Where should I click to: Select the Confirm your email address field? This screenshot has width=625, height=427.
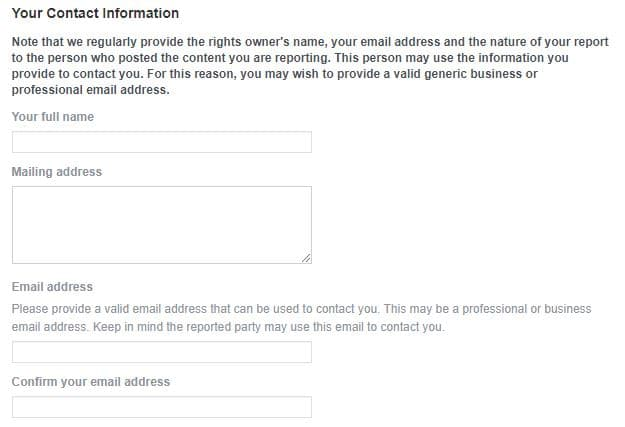pos(161,407)
